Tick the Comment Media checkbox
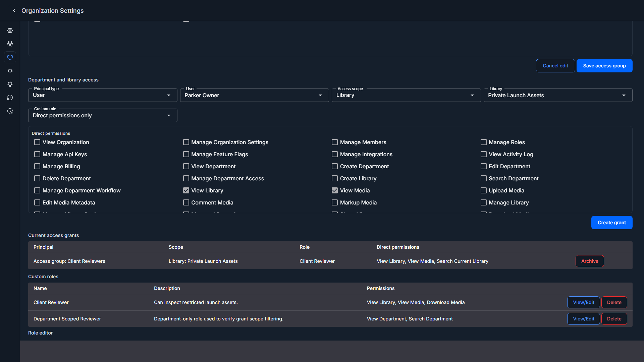The width and height of the screenshot is (644, 362). click(x=186, y=202)
